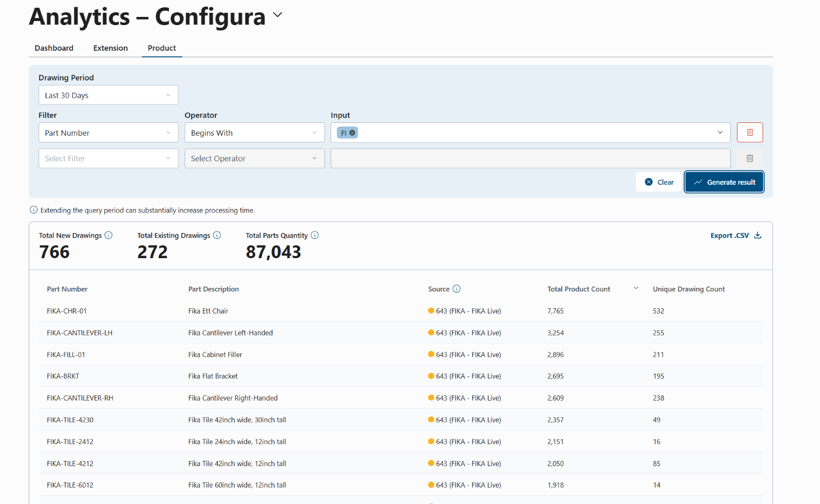Select the Product tab

[162, 48]
